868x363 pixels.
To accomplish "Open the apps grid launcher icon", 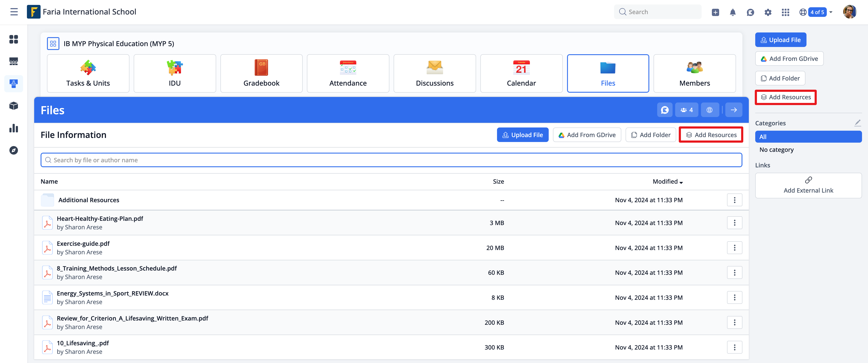I will click(785, 12).
